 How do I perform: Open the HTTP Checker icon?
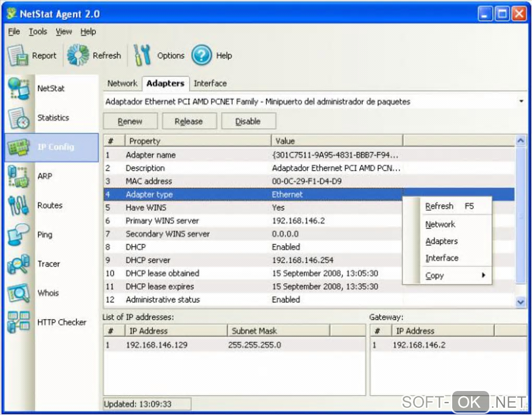(x=19, y=322)
